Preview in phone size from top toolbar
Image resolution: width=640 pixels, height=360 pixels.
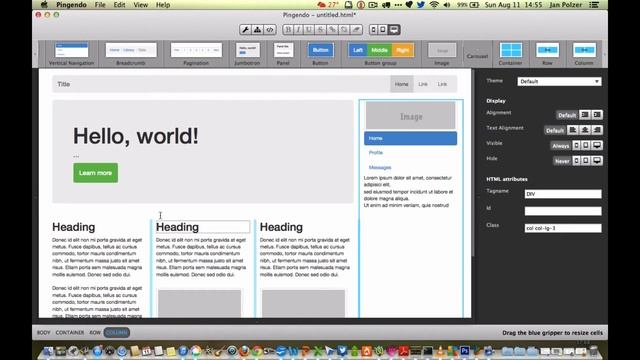click(373, 29)
